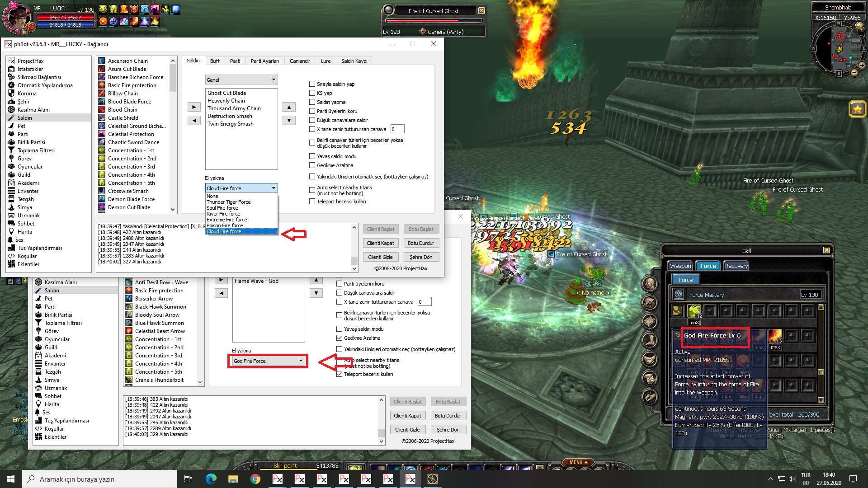This screenshot has width=868, height=488.
Task: Click Botu Durdur button
Action: pyautogui.click(x=420, y=243)
